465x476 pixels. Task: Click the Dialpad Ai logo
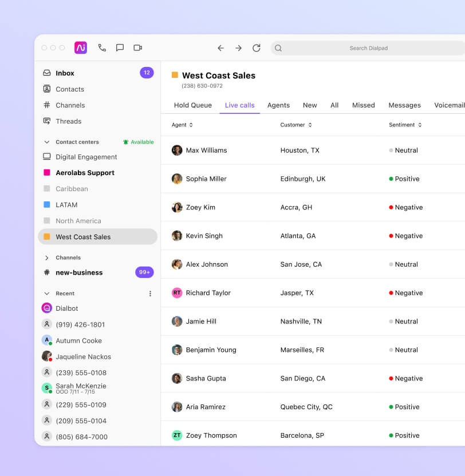click(80, 47)
